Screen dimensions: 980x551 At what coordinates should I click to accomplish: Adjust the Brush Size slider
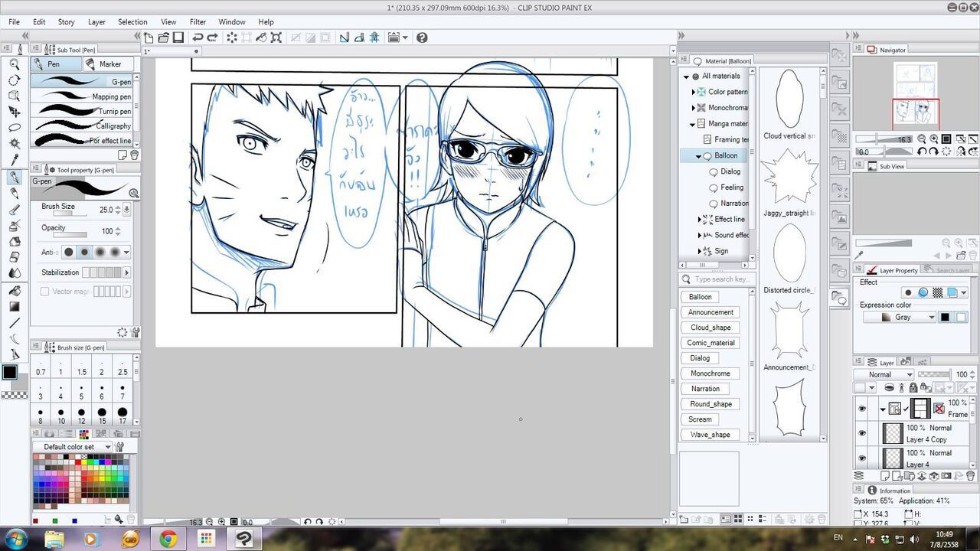tap(69, 214)
